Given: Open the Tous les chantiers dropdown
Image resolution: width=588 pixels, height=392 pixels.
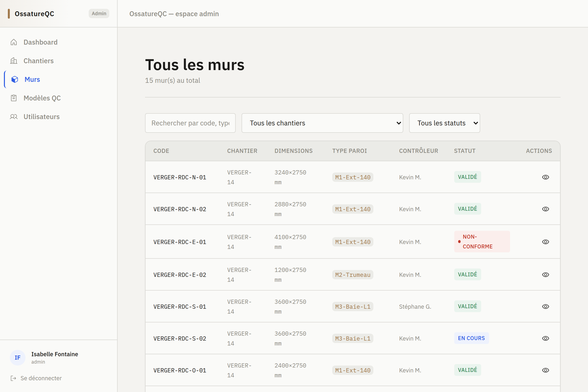Looking at the screenshot, I should click(x=322, y=123).
